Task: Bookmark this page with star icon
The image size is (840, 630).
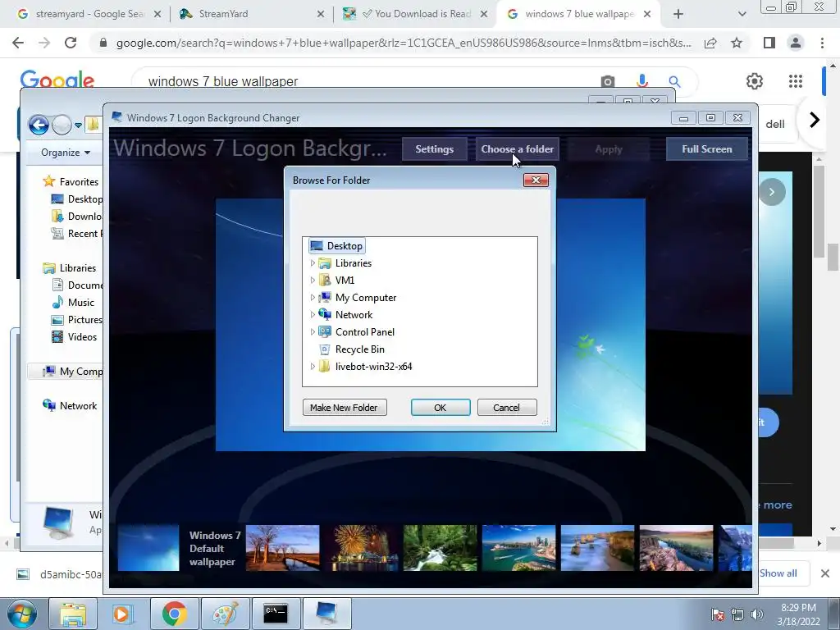Action: point(737,43)
